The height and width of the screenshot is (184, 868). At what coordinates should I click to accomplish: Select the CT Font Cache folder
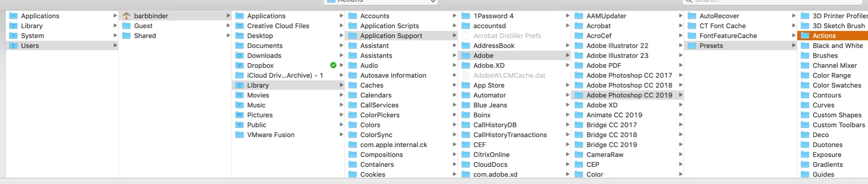click(740, 26)
